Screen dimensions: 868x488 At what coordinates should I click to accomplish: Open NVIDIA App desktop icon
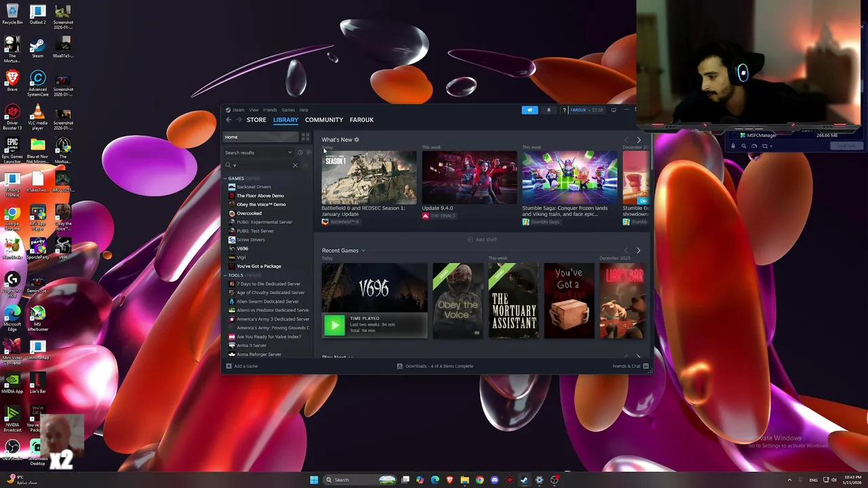click(12, 384)
